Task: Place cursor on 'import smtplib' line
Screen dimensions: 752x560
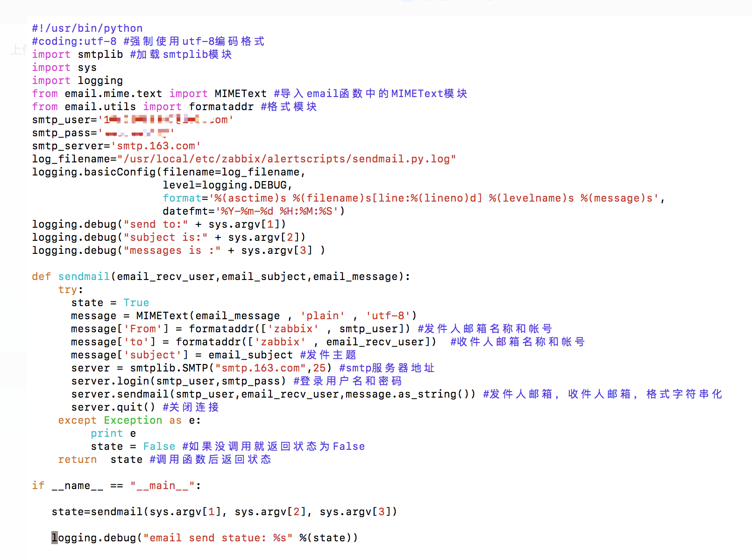Action: 77,54
